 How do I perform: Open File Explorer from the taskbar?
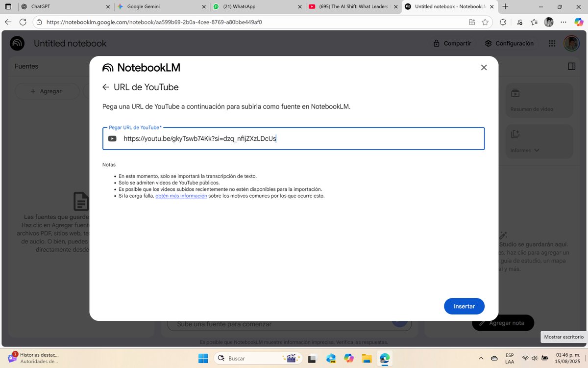(x=367, y=358)
